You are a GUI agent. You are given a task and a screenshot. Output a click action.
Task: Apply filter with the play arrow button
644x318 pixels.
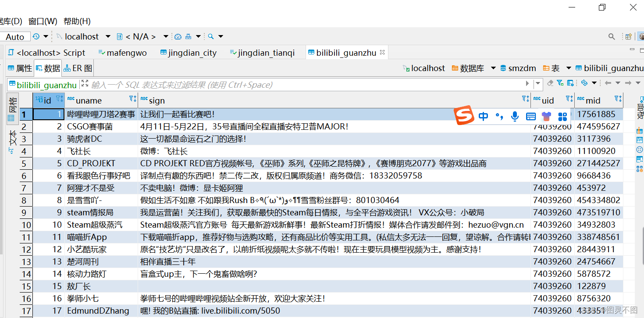pos(527,83)
